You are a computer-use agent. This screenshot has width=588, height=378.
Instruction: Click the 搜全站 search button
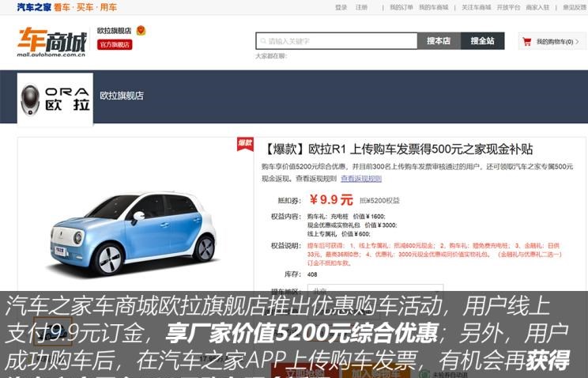pyautogui.click(x=482, y=41)
